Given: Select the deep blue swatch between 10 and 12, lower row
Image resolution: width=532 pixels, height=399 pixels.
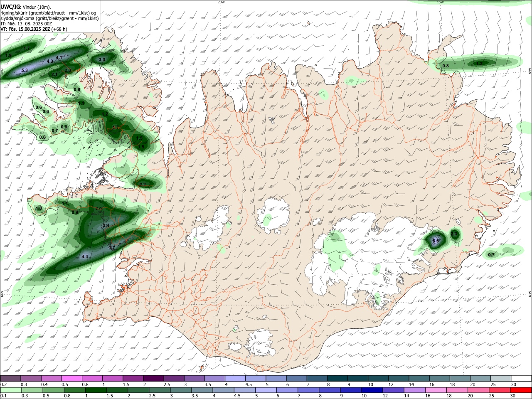Looking at the screenshot, I should (372, 390).
